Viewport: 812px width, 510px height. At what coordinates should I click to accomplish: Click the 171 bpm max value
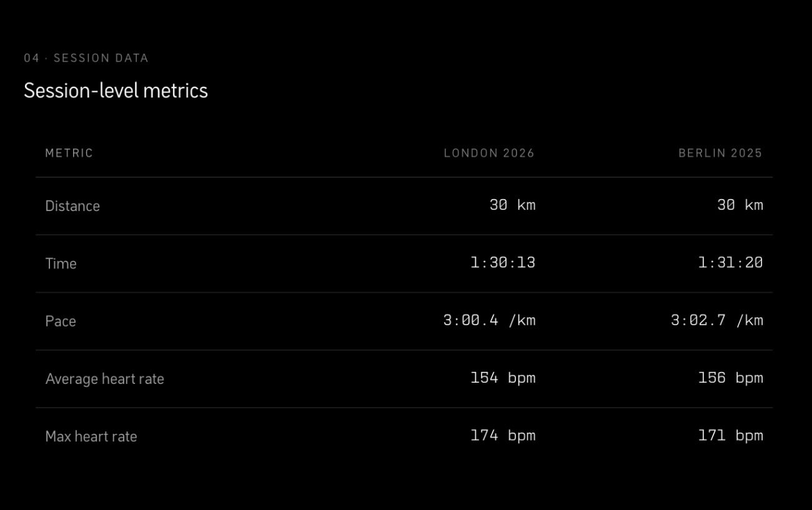point(730,435)
